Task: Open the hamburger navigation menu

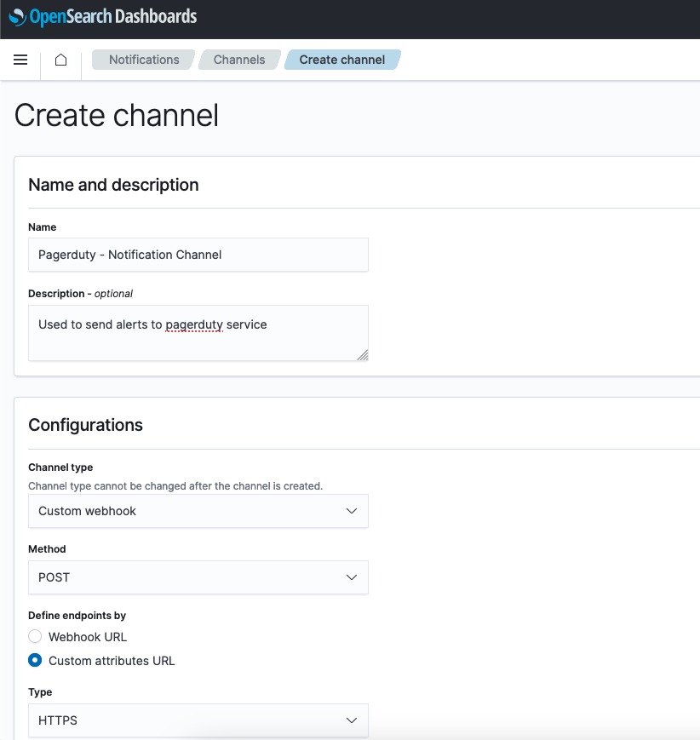Action: click(20, 60)
